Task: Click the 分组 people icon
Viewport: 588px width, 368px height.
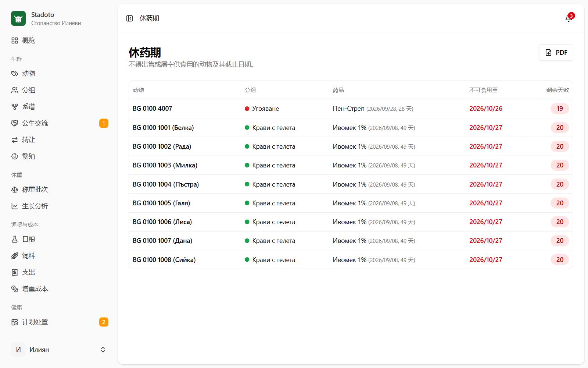Action: pyautogui.click(x=15, y=90)
